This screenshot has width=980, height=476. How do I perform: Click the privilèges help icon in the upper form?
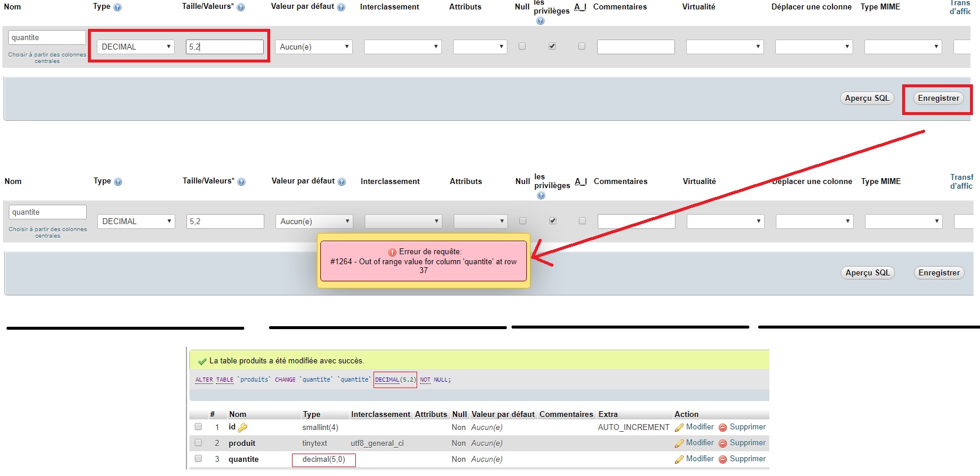pyautogui.click(x=540, y=21)
